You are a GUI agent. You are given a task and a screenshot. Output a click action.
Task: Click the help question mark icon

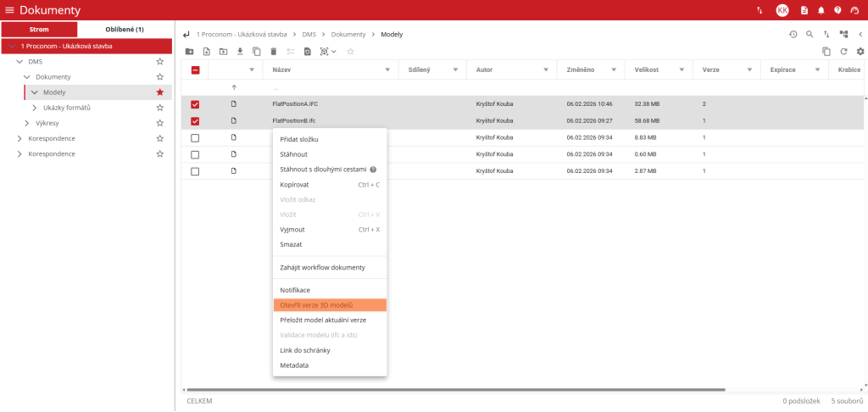pyautogui.click(x=837, y=10)
